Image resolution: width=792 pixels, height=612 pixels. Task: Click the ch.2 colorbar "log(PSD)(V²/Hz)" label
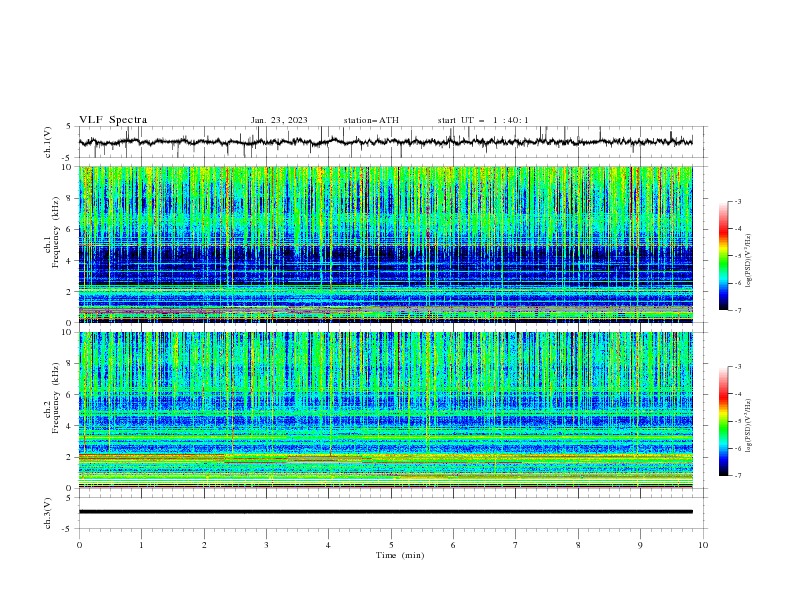pyautogui.click(x=749, y=426)
